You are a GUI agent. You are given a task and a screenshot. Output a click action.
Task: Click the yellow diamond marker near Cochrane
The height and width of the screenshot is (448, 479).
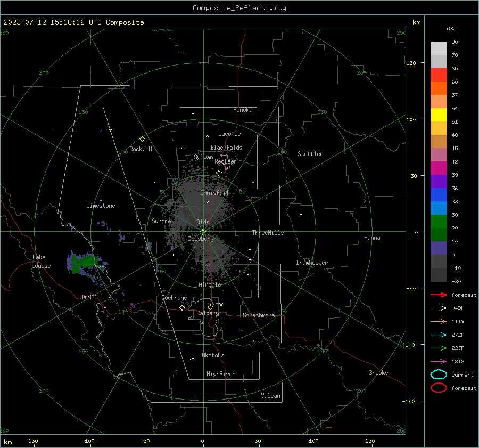click(183, 307)
